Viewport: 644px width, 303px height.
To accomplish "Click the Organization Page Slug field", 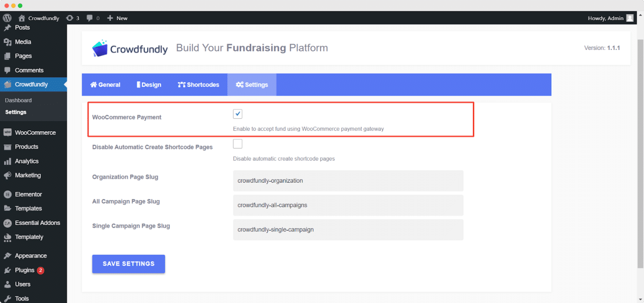I will coord(348,181).
